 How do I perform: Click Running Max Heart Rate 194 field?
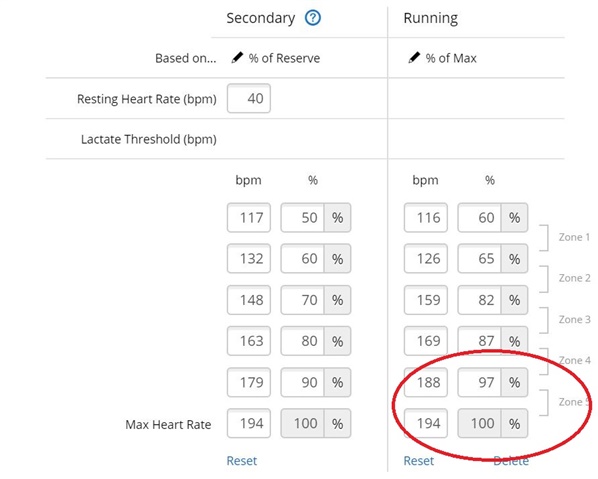point(426,423)
